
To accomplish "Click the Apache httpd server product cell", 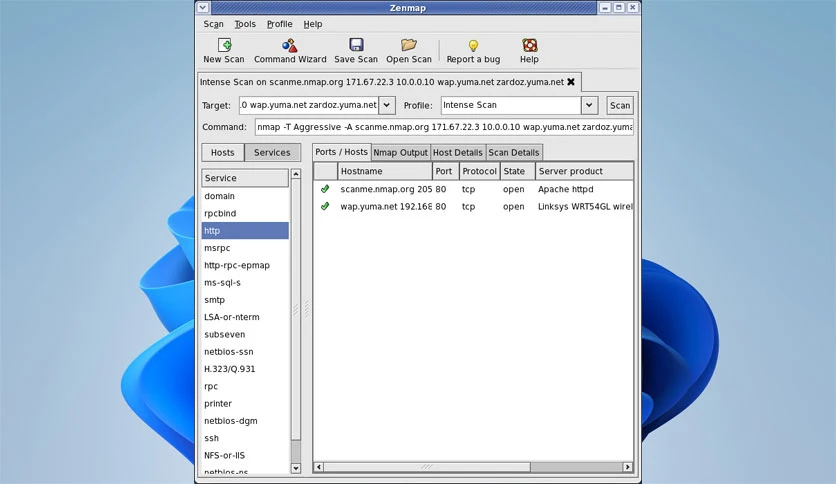I will tap(565, 189).
